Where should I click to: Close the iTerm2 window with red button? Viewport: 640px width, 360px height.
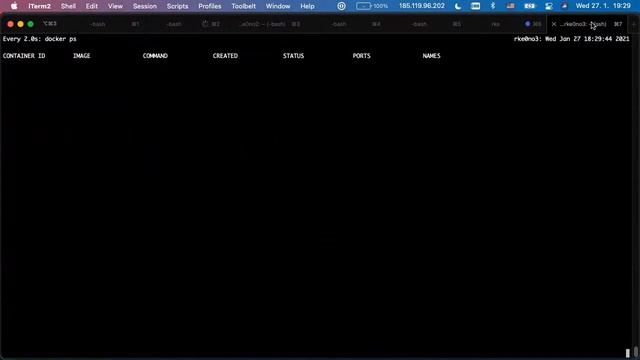click(x=11, y=24)
